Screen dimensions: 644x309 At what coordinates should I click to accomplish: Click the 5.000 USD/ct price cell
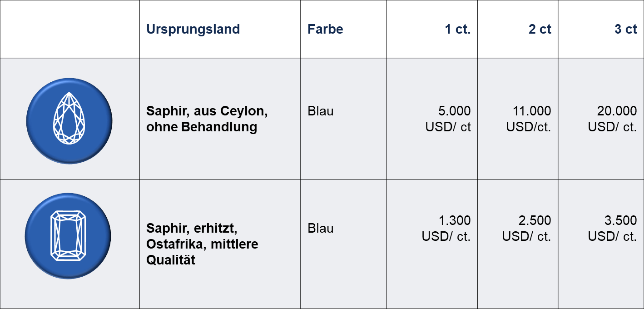[x=448, y=119]
